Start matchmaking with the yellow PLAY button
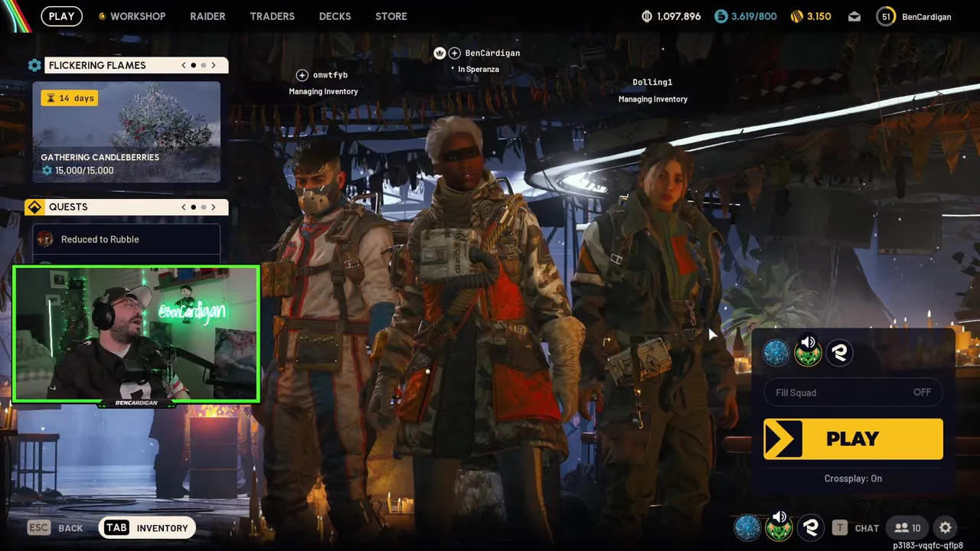Image resolution: width=980 pixels, height=551 pixels. pyautogui.click(x=853, y=439)
